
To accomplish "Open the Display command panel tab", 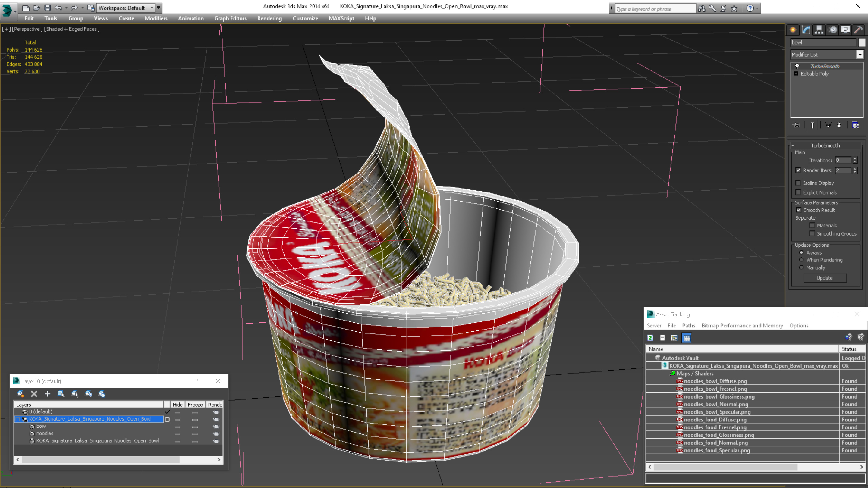I will (845, 30).
